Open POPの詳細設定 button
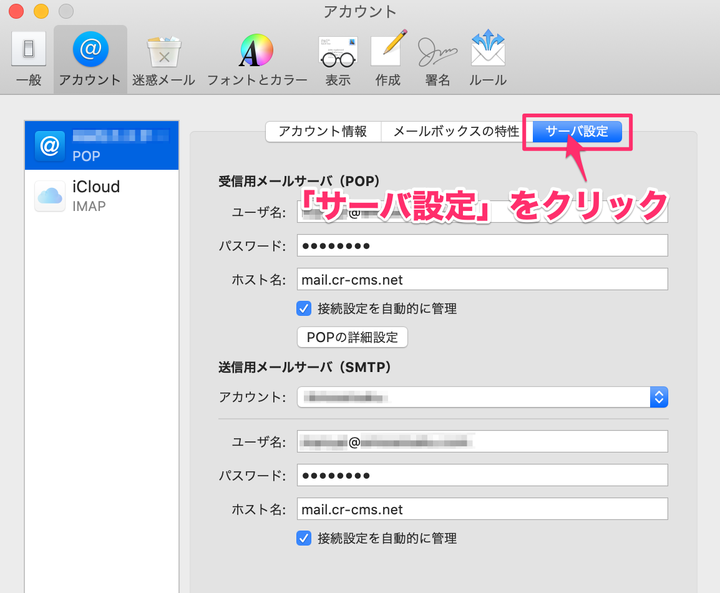This screenshot has width=720, height=593. (352, 337)
